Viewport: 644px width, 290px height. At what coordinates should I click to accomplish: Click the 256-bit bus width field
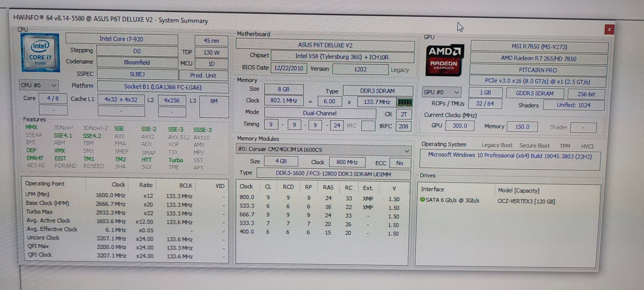(x=586, y=94)
